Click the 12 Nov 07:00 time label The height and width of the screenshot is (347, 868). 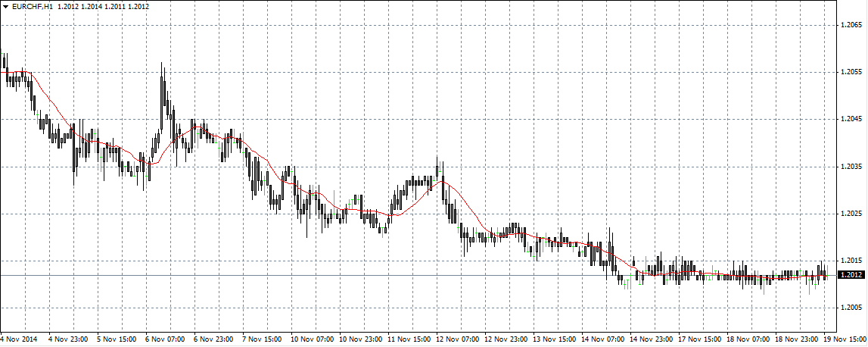point(456,339)
